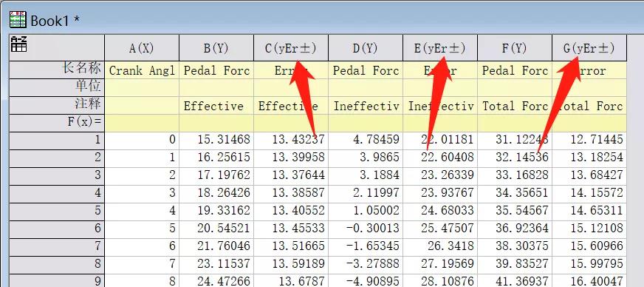Select row header 5

click(x=57, y=211)
